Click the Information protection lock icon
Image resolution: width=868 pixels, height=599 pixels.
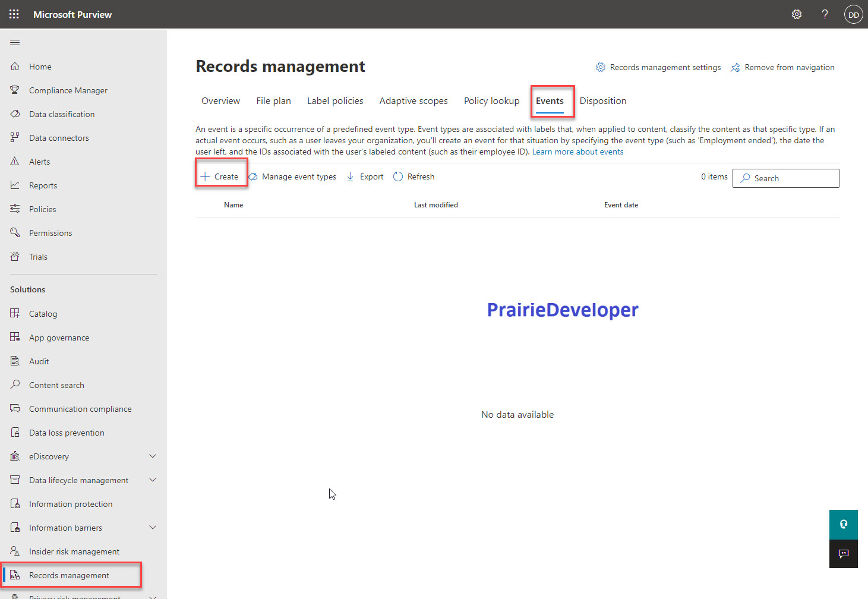pos(15,504)
